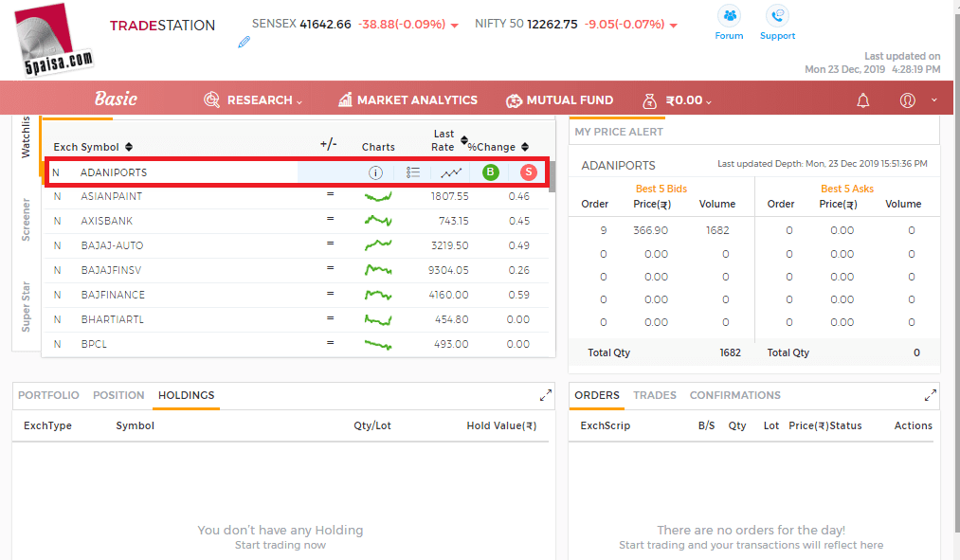The height and width of the screenshot is (560, 960).
Task: Select the BHARTIARTL symbol row
Action: pos(297,319)
